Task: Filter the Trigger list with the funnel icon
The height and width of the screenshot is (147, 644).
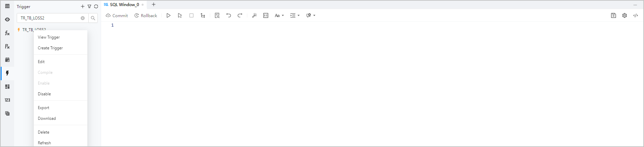Action: pyautogui.click(x=89, y=6)
